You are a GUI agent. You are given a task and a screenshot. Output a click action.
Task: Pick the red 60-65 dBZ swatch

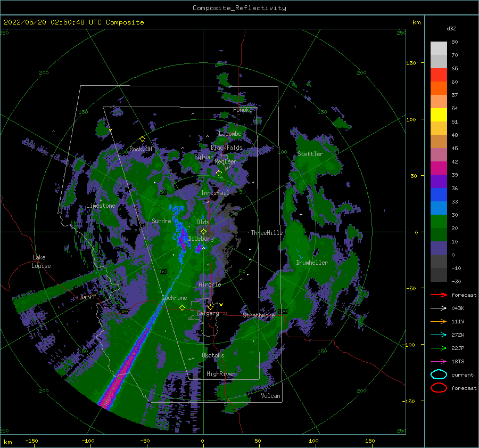[x=439, y=75]
